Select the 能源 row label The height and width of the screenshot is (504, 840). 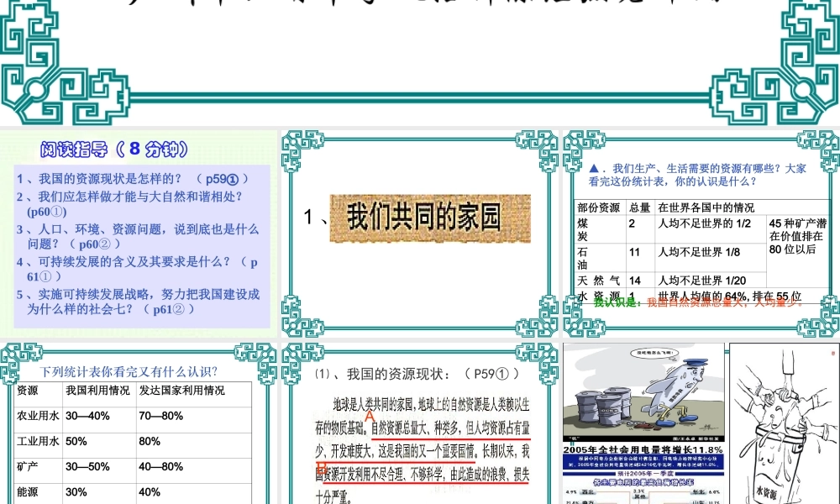tap(28, 491)
